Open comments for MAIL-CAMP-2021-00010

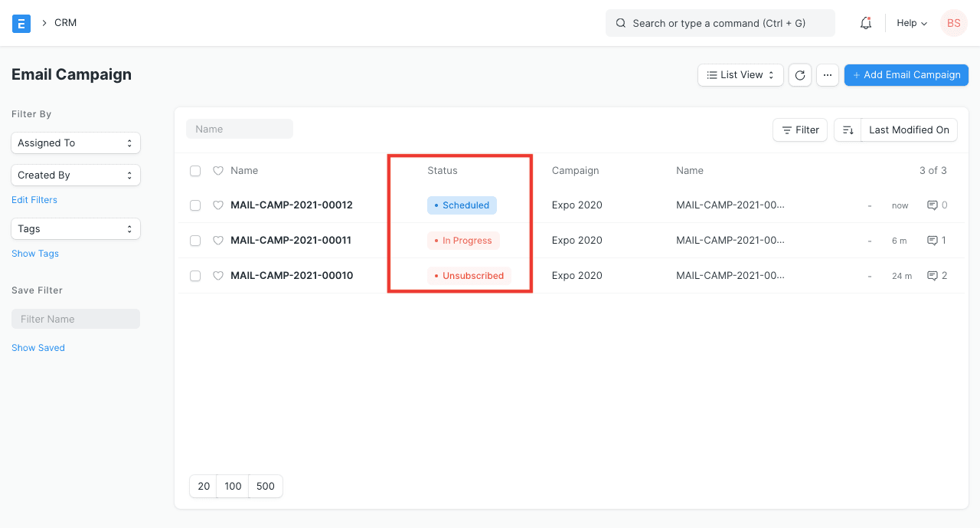(x=937, y=276)
